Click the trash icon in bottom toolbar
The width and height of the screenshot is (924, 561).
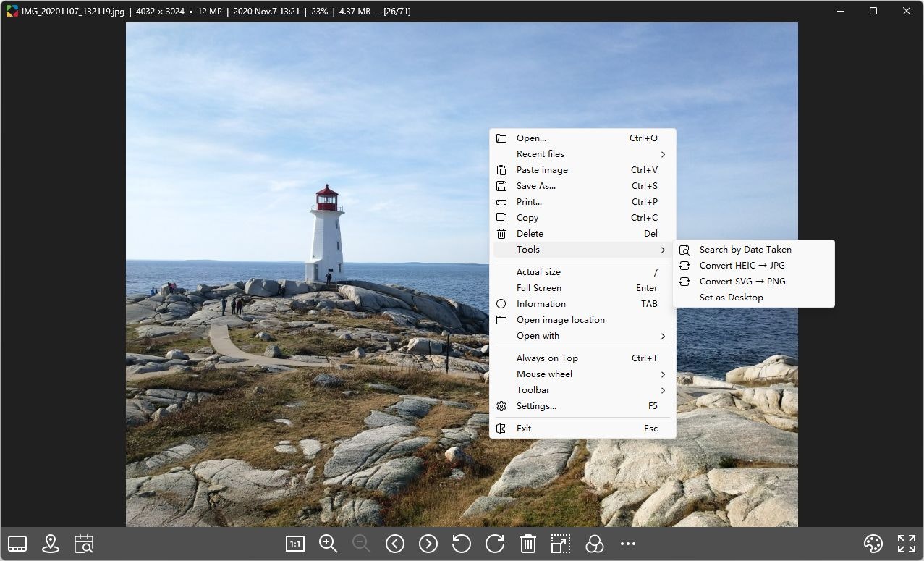pyautogui.click(x=528, y=544)
